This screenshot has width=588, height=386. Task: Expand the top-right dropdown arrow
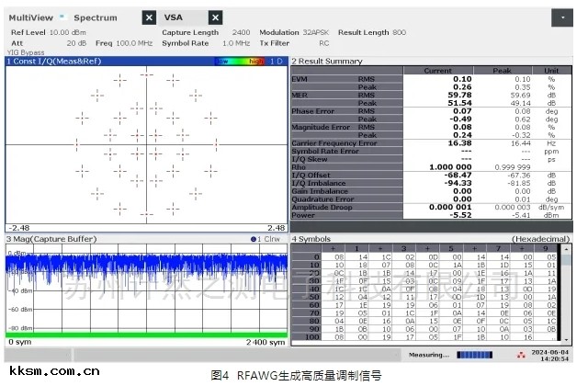pyautogui.click(x=561, y=17)
